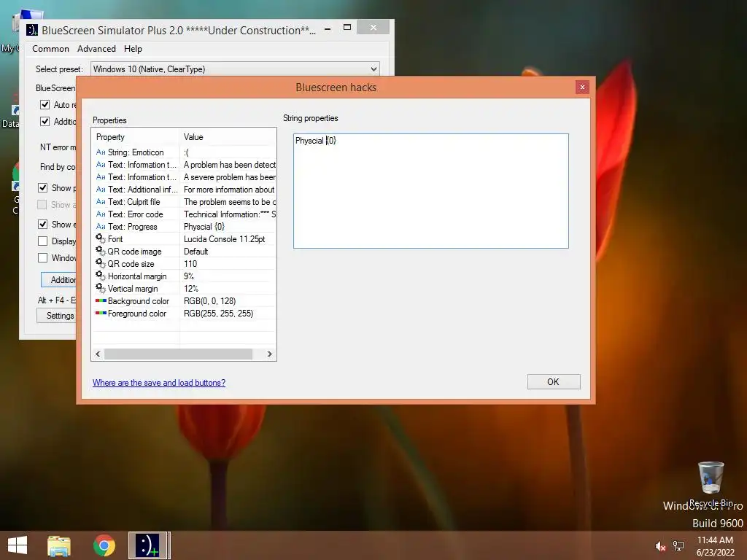The width and height of the screenshot is (747, 560).
Task: Select the String: Emoticon property row
Action: click(x=184, y=152)
